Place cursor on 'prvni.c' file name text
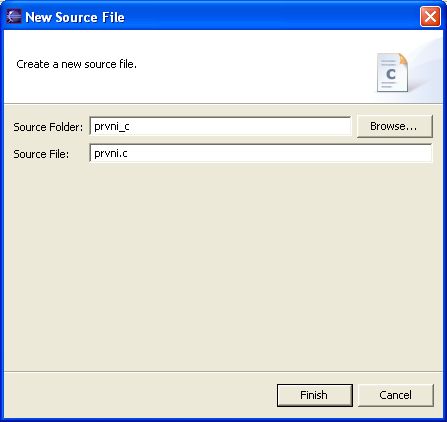 coord(111,153)
